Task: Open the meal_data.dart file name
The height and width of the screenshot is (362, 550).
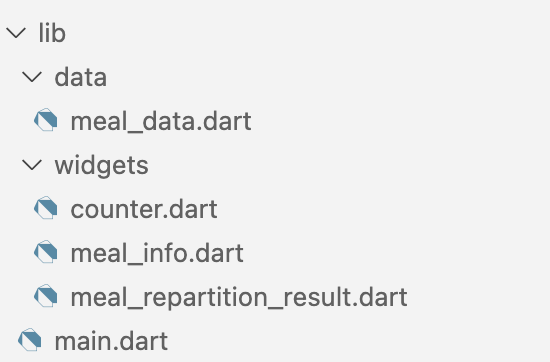Action: click(161, 121)
